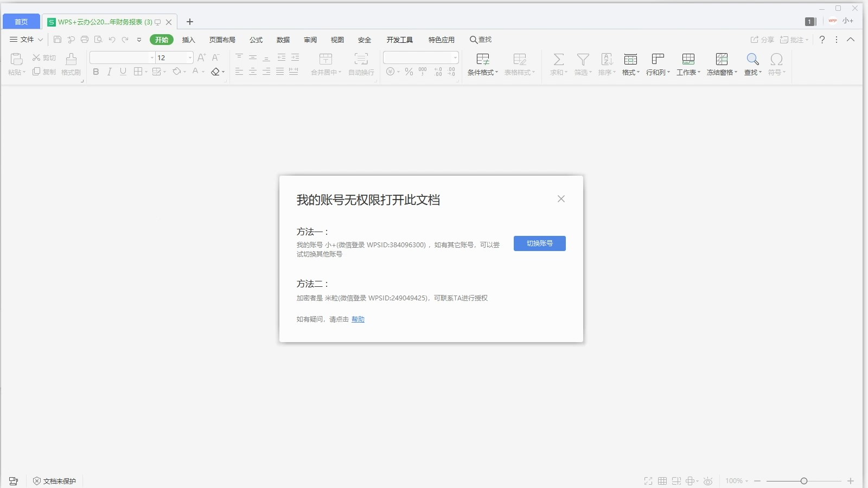Collapse the ribbon with the caret icon

click(851, 40)
